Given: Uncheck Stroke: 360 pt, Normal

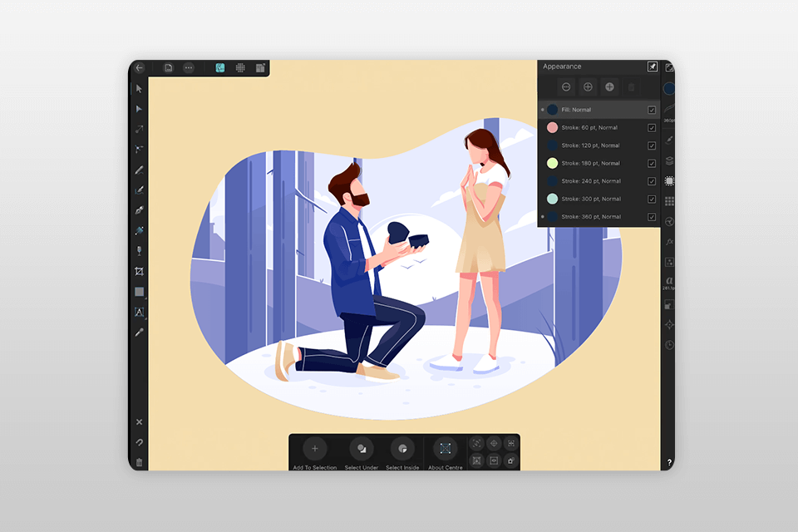Looking at the screenshot, I should pyautogui.click(x=651, y=217).
